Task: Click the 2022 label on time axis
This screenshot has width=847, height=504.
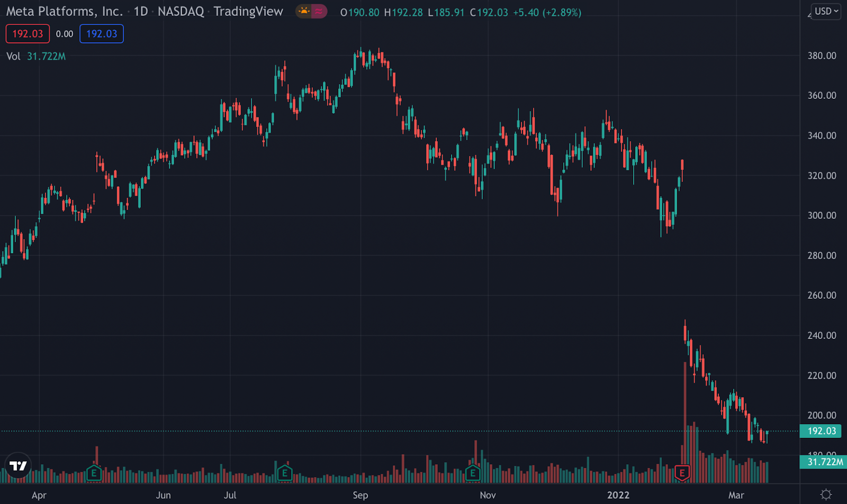Action: (618, 495)
